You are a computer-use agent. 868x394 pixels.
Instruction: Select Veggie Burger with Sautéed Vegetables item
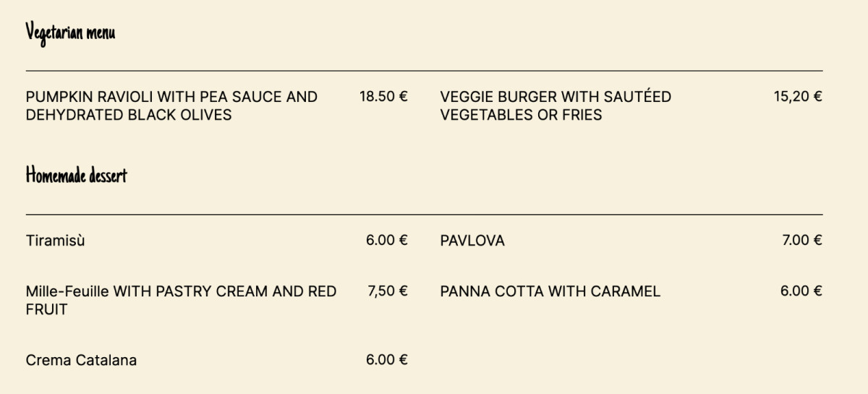click(x=555, y=97)
